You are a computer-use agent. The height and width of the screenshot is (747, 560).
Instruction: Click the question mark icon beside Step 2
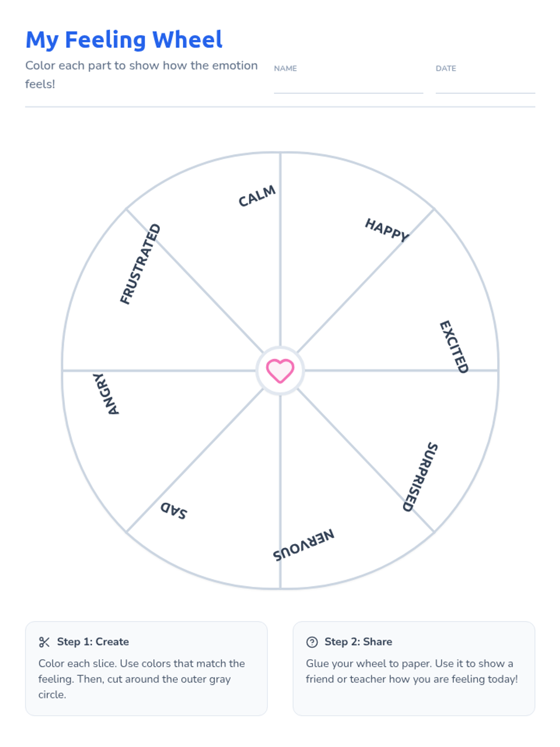pos(312,642)
